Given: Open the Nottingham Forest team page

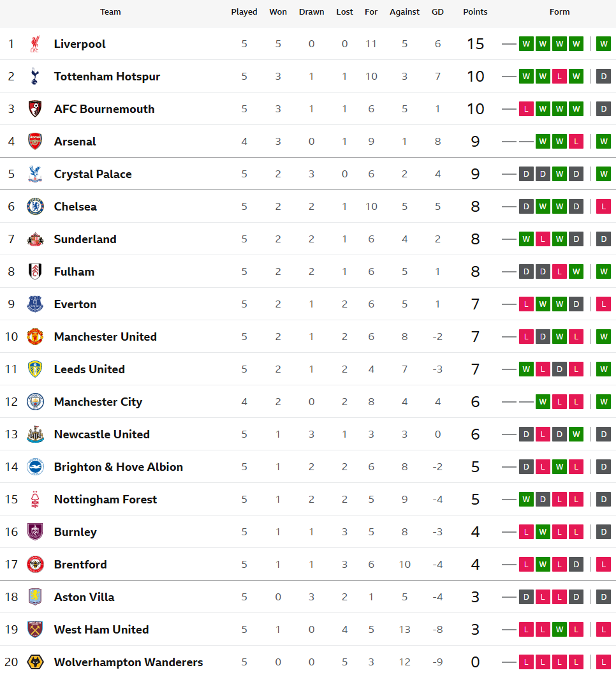Looking at the screenshot, I should coord(105,500).
